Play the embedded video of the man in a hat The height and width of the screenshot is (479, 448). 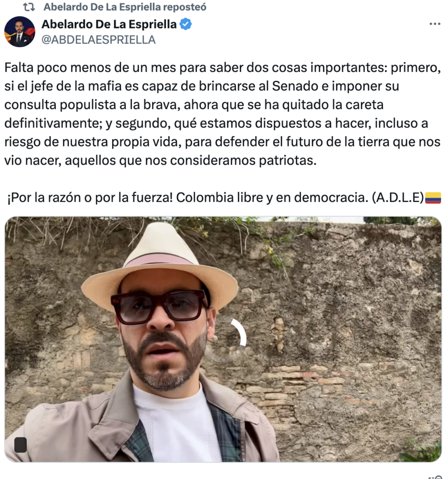[x=223, y=339]
